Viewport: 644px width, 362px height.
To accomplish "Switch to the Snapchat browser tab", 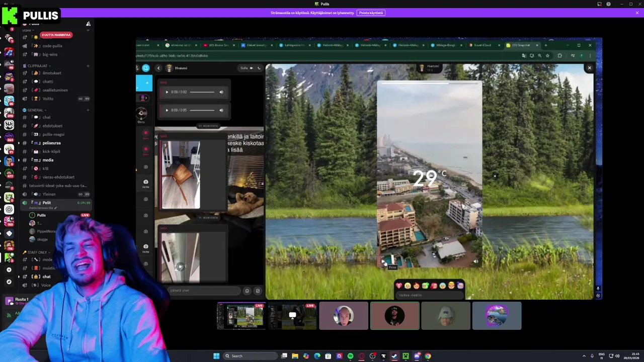I will pyautogui.click(x=523, y=45).
